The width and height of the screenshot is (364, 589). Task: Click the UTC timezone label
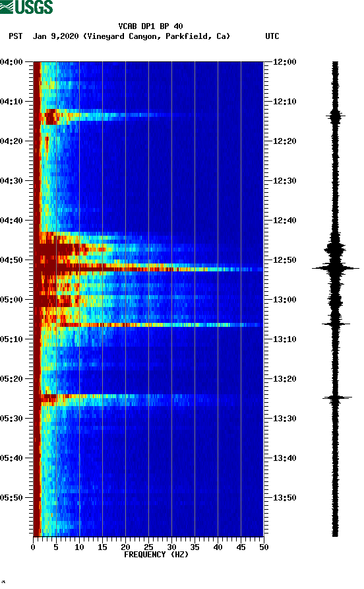(272, 36)
